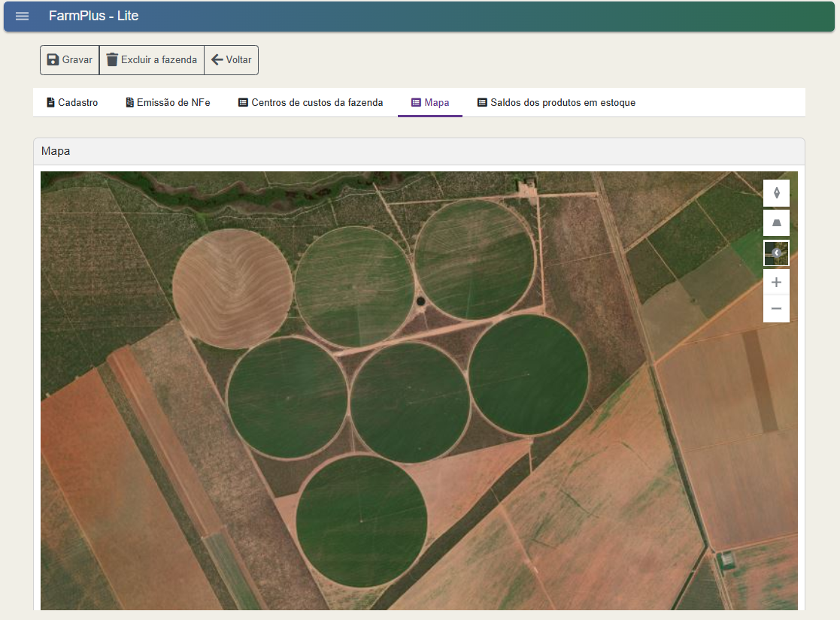Screen dimensions: 840x620
Task: Click the FarmPlus - Lite title
Action: [x=93, y=16]
